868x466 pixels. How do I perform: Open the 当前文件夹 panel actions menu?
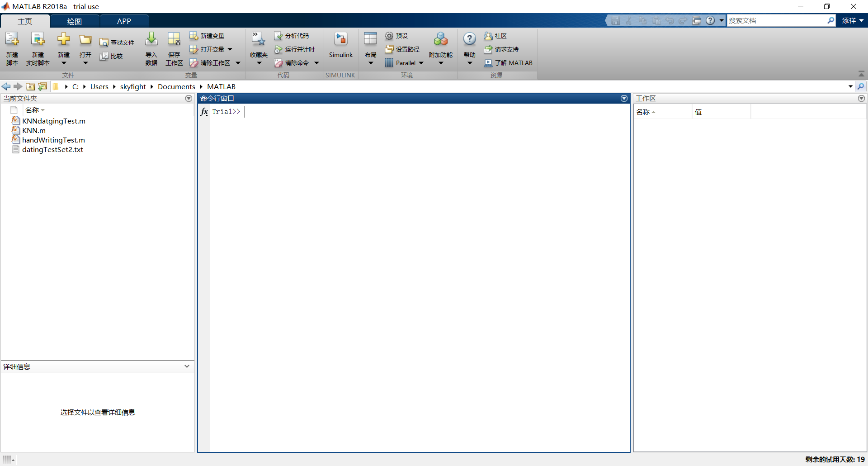189,98
